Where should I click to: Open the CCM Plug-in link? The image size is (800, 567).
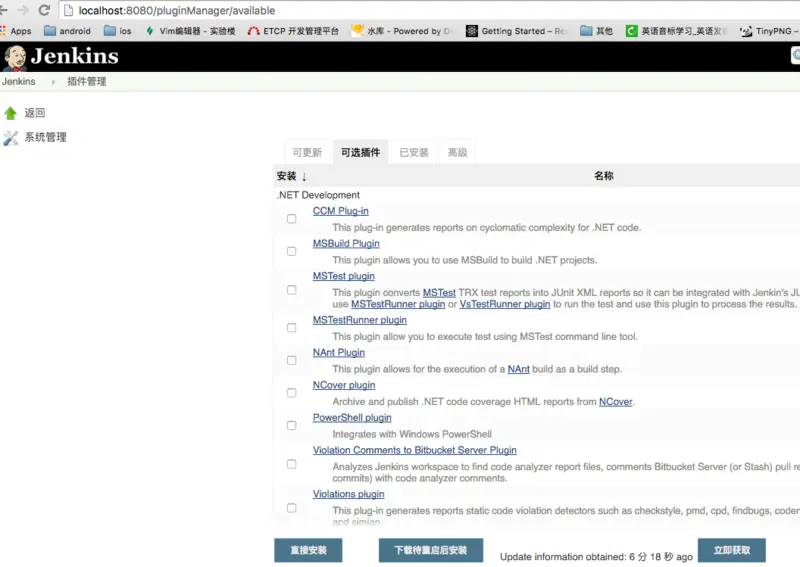tap(340, 211)
